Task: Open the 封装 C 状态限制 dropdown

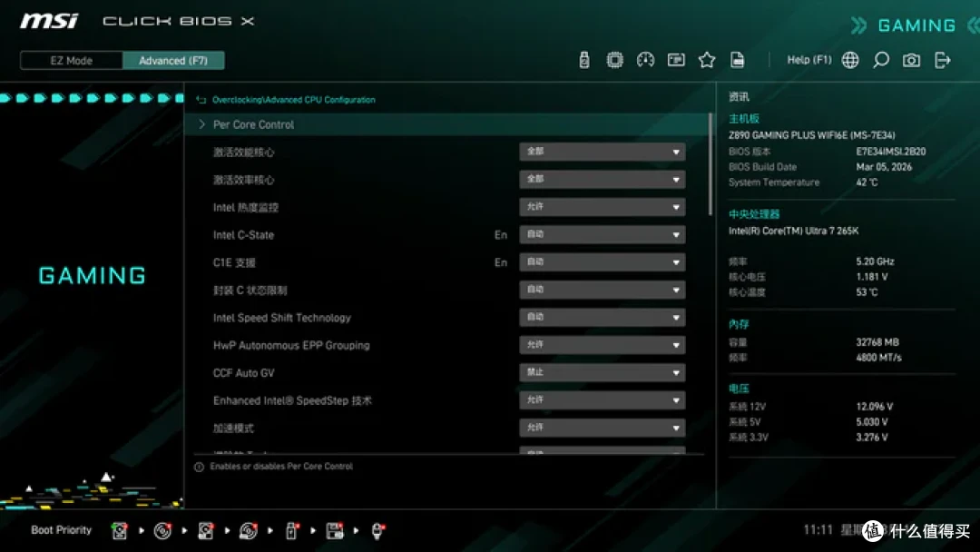Action: pos(602,290)
